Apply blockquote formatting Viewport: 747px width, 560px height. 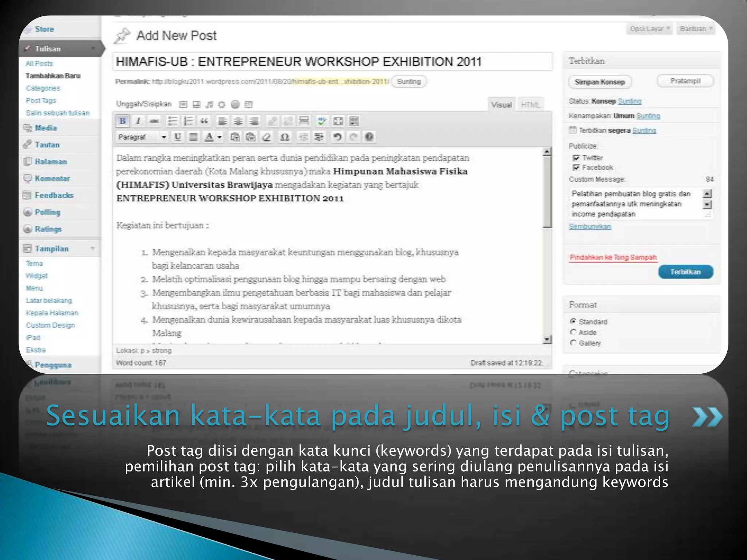[x=204, y=121]
